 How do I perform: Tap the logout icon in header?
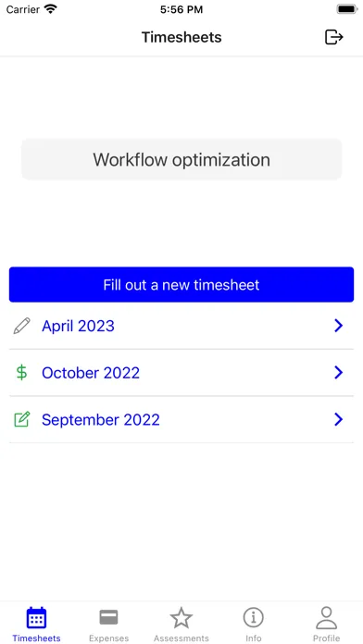[x=333, y=37]
